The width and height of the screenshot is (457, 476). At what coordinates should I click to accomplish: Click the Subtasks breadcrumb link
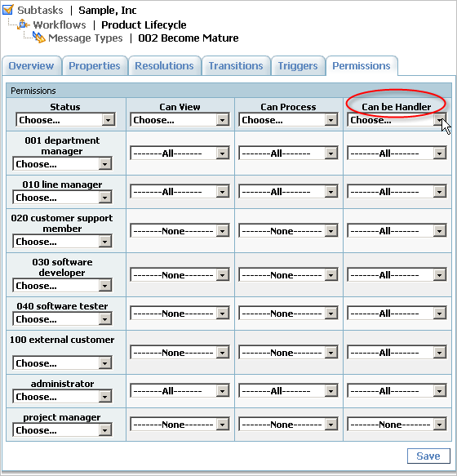click(40, 10)
